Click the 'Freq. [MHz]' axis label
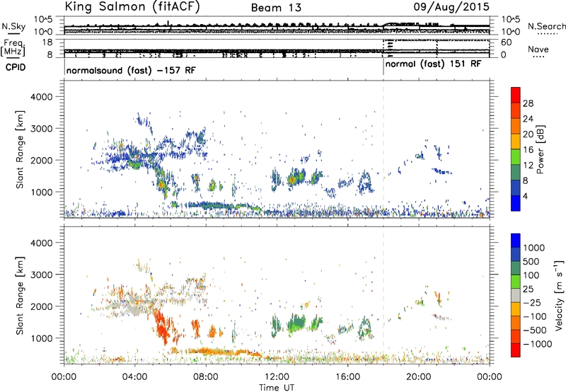The height and width of the screenshot is (392, 566). coord(13,47)
